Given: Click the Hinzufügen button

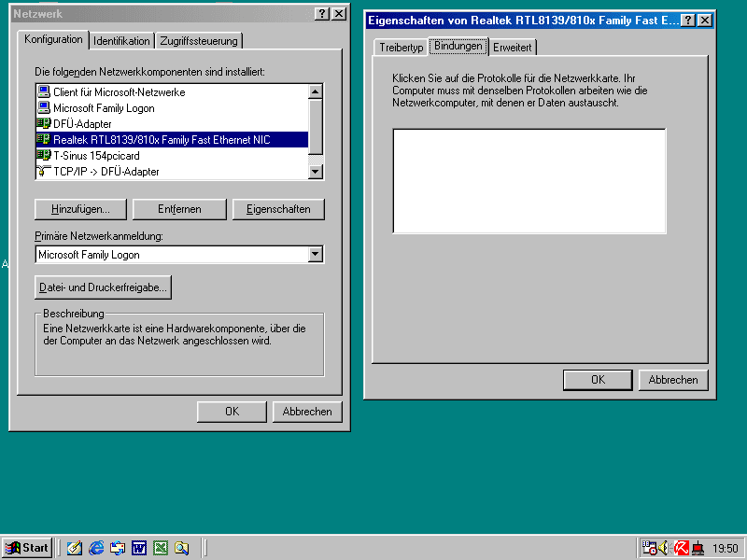Looking at the screenshot, I should (80, 209).
